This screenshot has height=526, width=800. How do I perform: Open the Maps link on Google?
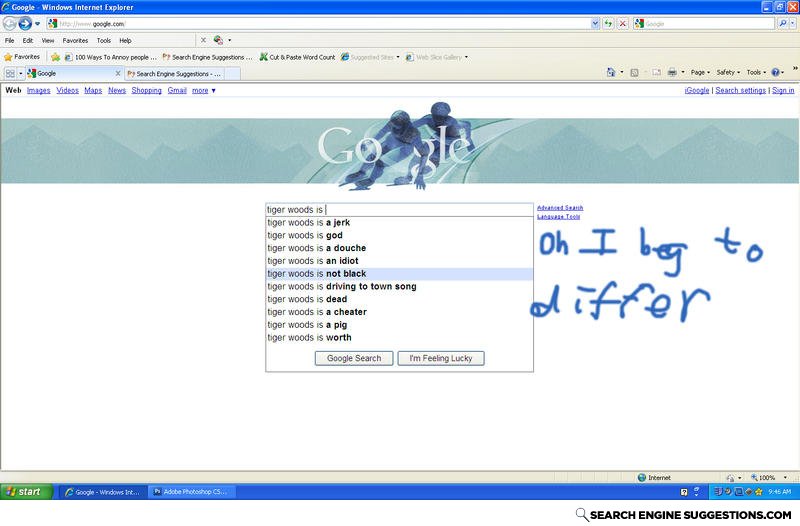point(93,90)
